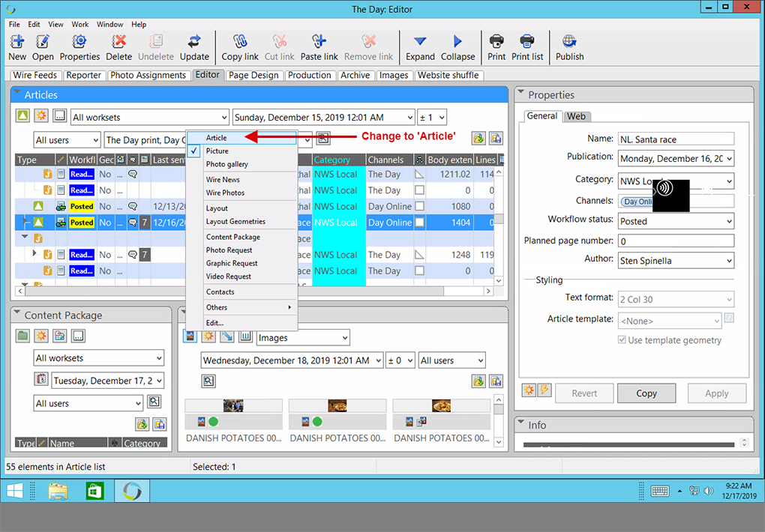Switch to the Web properties tab
Image resolution: width=765 pixels, height=532 pixels.
pos(576,116)
